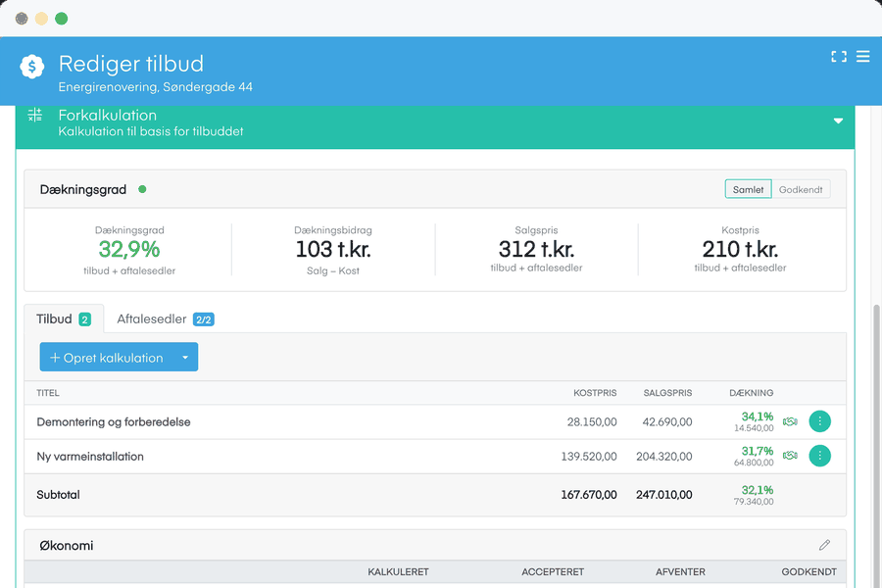This screenshot has width=882, height=588.
Task: Select the Samlet view toggle
Action: [x=748, y=189]
